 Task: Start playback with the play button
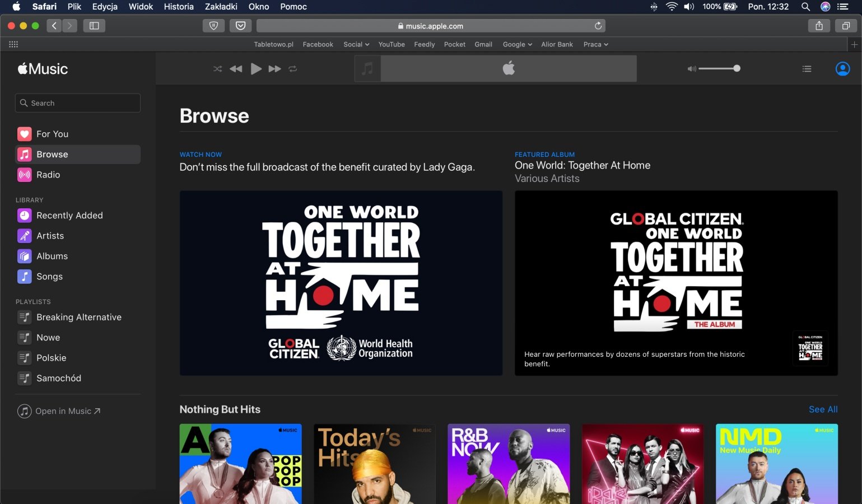256,69
